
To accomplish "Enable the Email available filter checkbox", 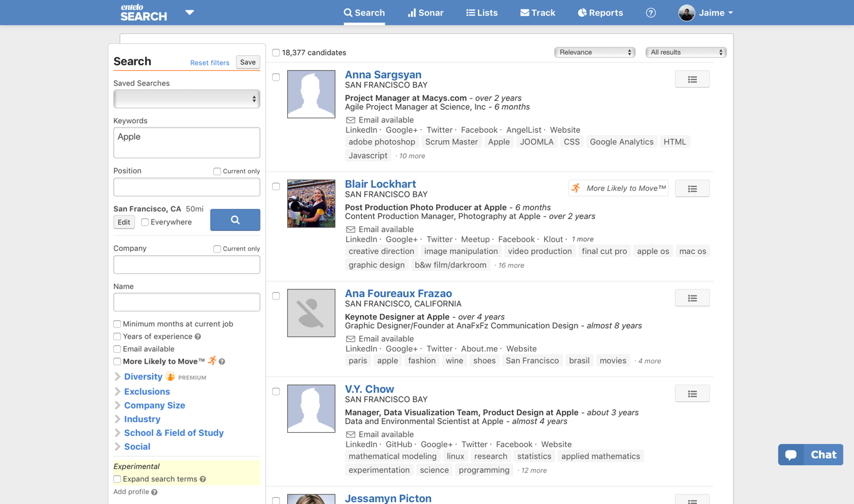I will [x=117, y=349].
